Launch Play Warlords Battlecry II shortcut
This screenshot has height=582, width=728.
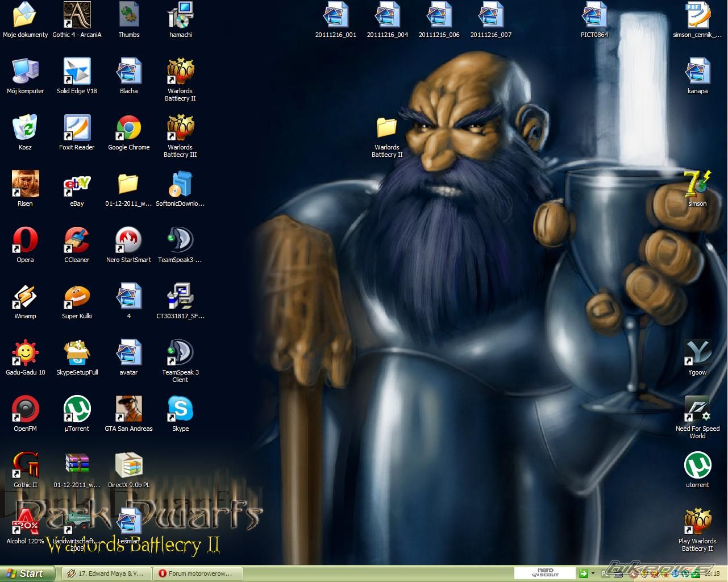697,522
